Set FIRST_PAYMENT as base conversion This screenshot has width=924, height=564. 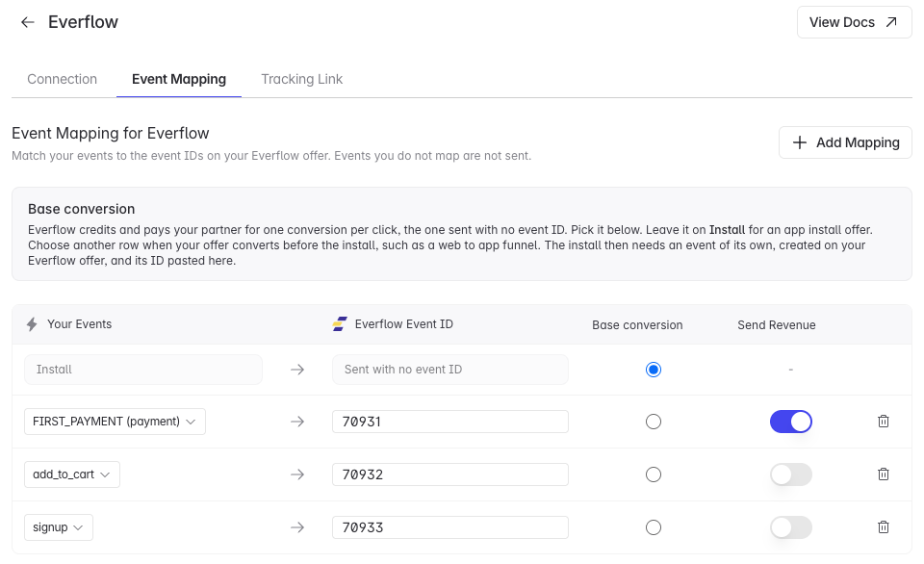click(x=653, y=422)
